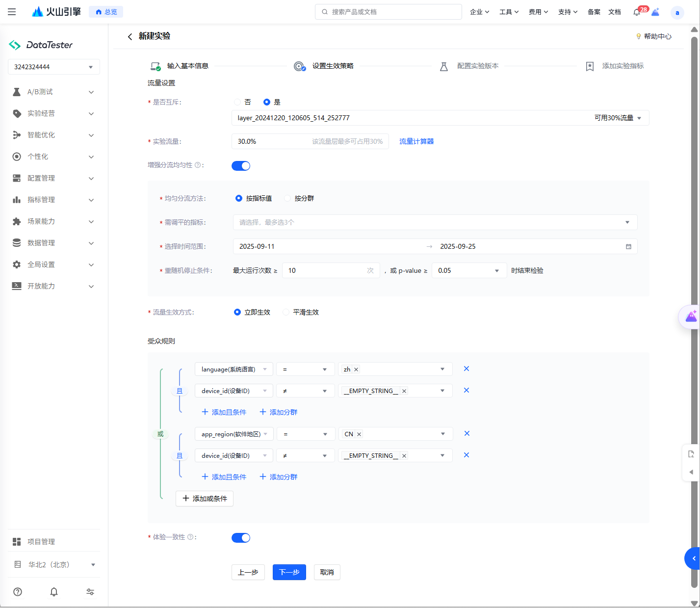Open the 需调平的指标 dropdown
Screen dimensions: 700x608
pos(435,222)
